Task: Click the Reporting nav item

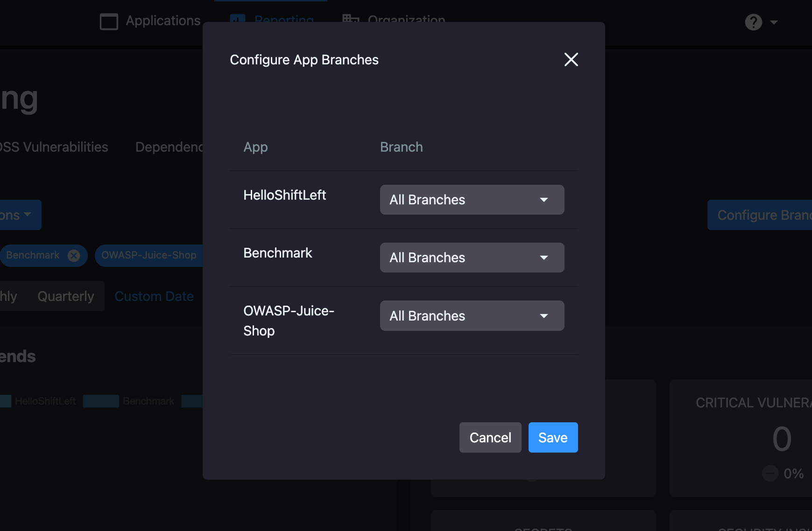Action: pos(272,20)
